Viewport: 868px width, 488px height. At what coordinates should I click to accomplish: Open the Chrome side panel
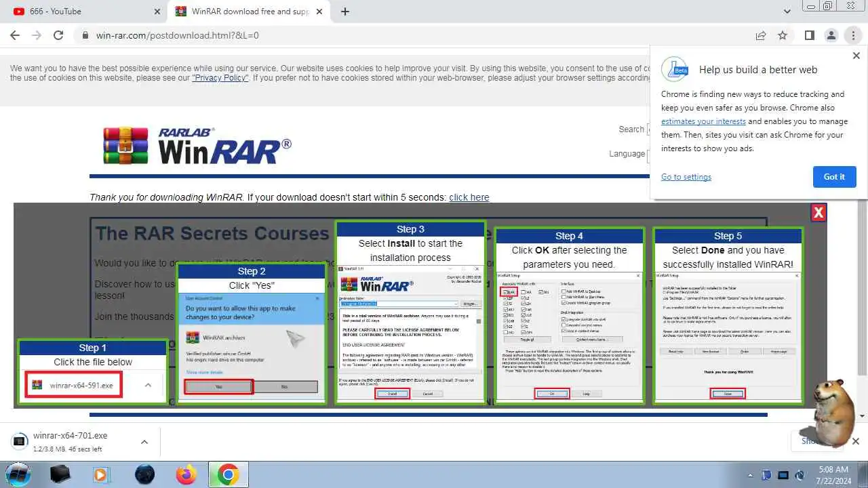tap(809, 35)
